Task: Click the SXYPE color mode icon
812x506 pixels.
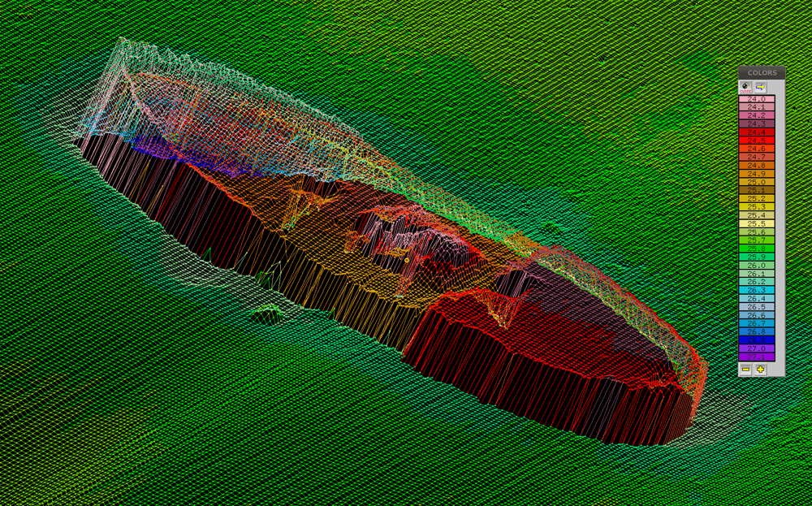Action: pyautogui.click(x=745, y=87)
